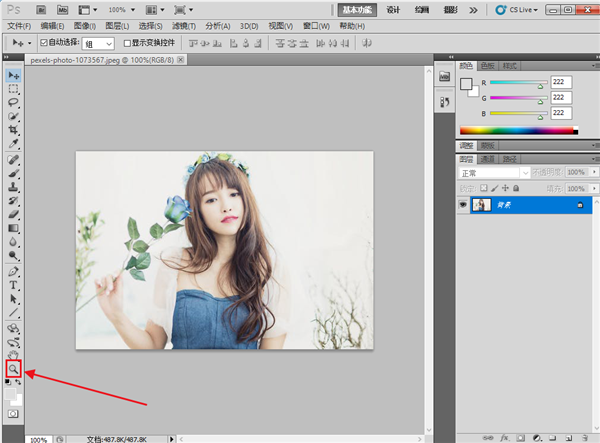Select the Hand tool

pyautogui.click(x=14, y=354)
